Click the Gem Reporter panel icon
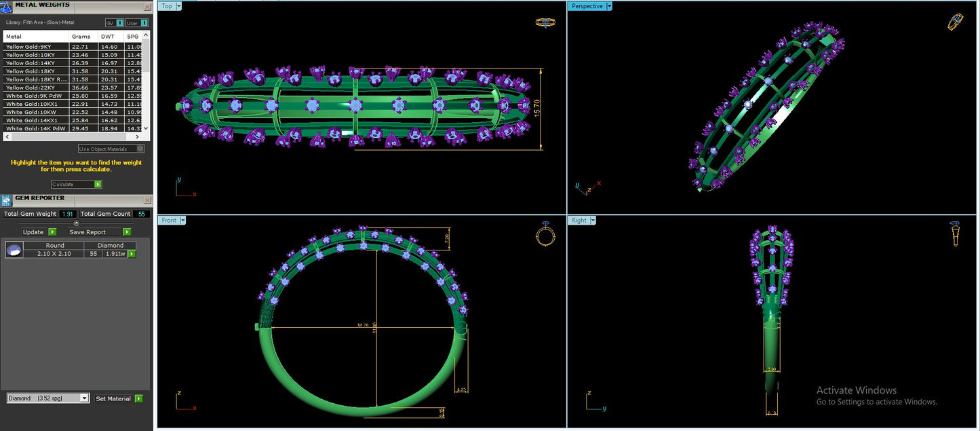This screenshot has height=431, width=980. pos(6,200)
